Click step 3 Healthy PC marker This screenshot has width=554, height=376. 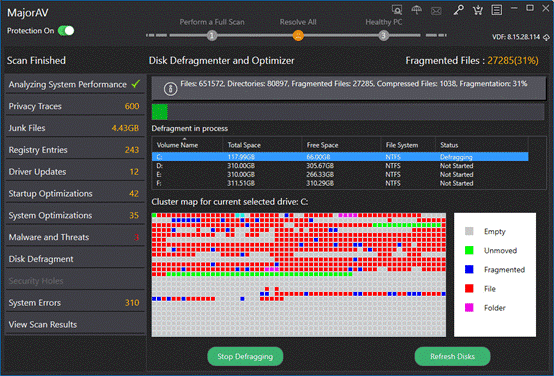384,36
